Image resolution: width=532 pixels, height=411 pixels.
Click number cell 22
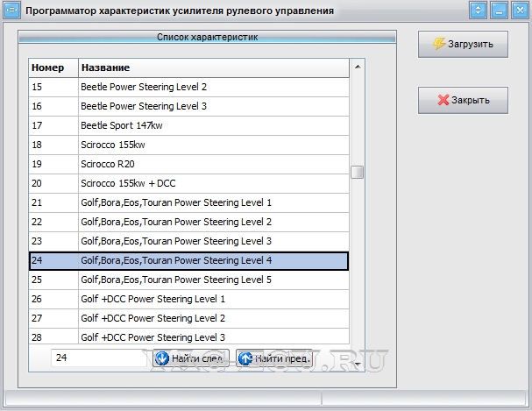pos(53,223)
